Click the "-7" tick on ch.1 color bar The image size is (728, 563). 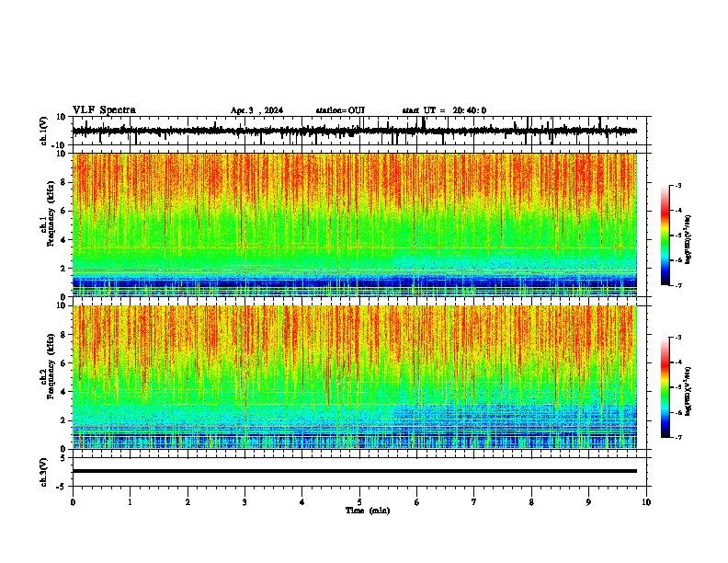coord(678,285)
